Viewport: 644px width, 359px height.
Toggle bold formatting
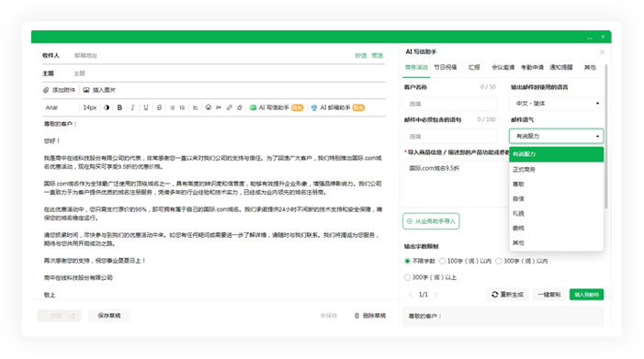[x=119, y=107]
